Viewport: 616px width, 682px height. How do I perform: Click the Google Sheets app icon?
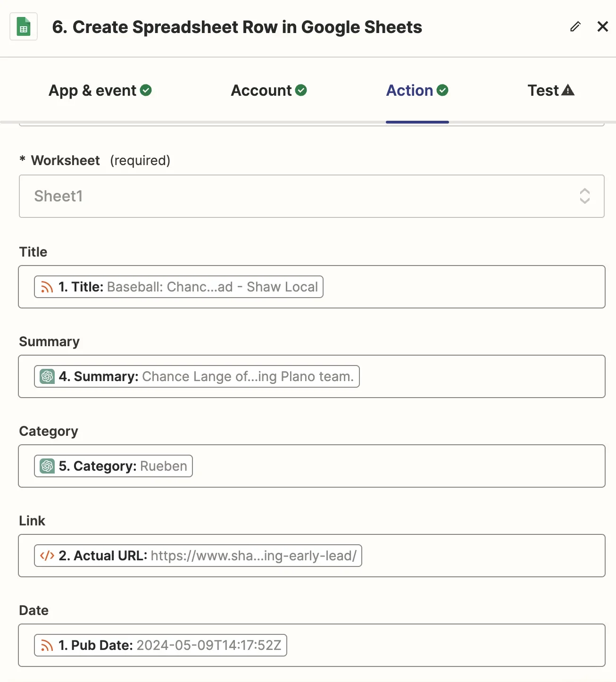pyautogui.click(x=24, y=27)
